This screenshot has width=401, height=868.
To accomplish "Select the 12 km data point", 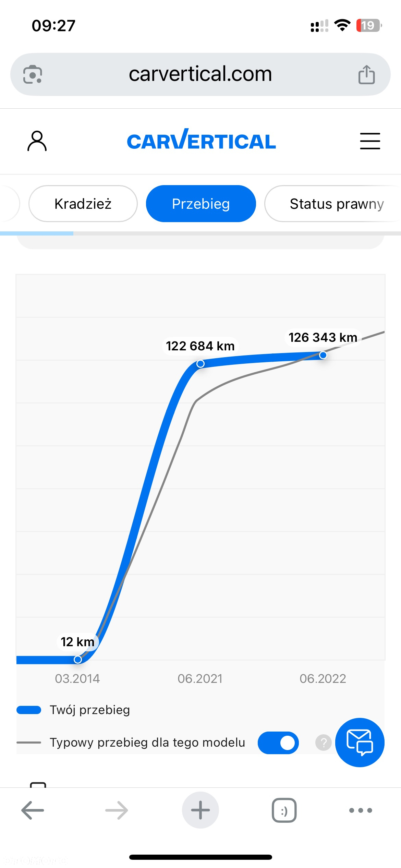I will click(x=78, y=660).
